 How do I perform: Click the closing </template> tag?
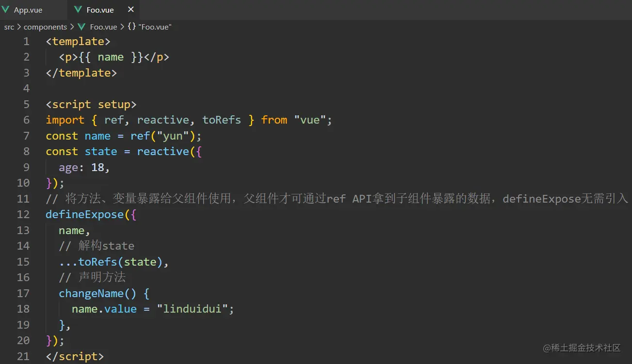click(x=81, y=73)
